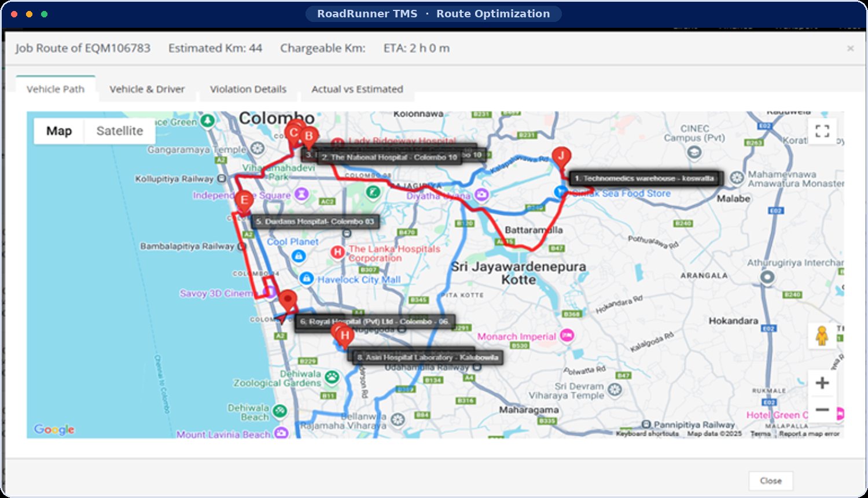Open Google Maps via Google logo
Screen dimensions: 868x498
coord(54,429)
